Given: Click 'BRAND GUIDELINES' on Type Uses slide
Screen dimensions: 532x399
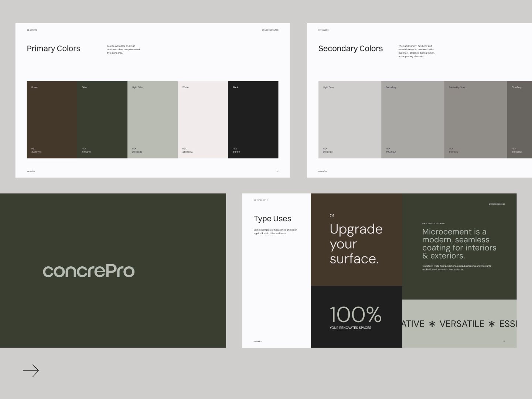Looking at the screenshot, I should [497, 204].
